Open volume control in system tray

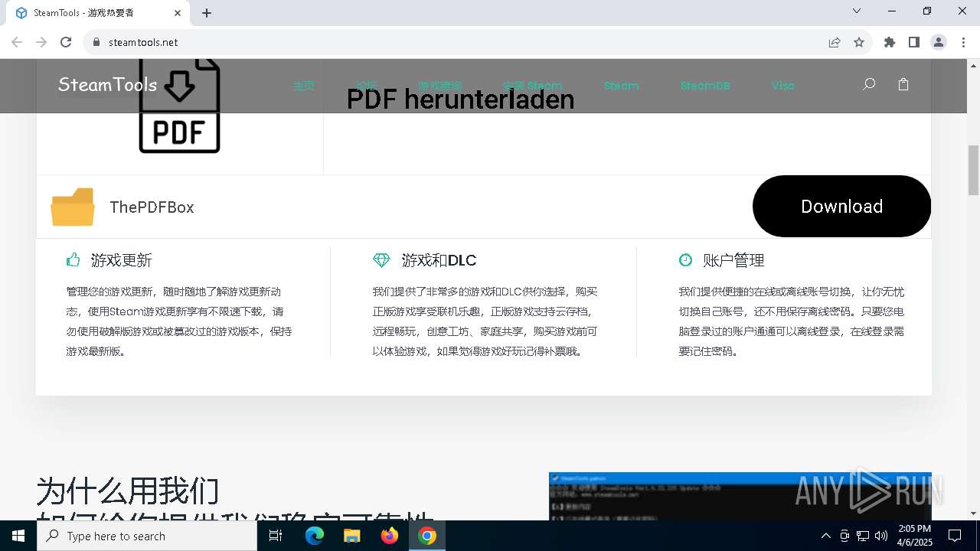[881, 536]
